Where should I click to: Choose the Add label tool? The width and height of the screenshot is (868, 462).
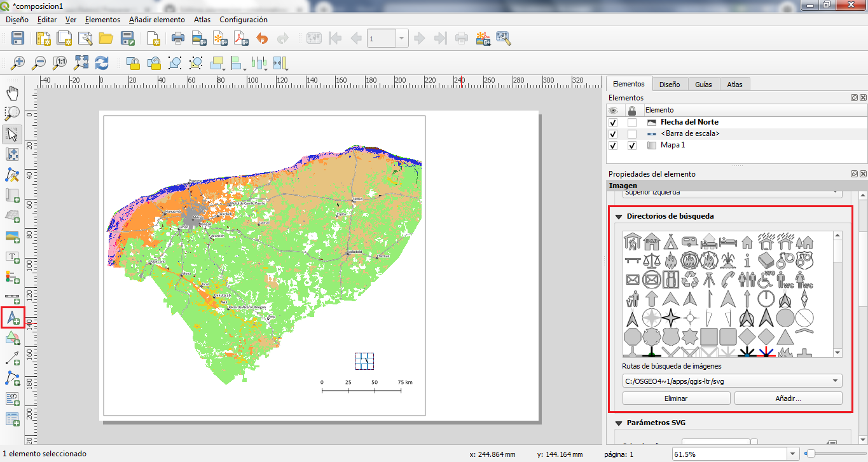coord(12,257)
